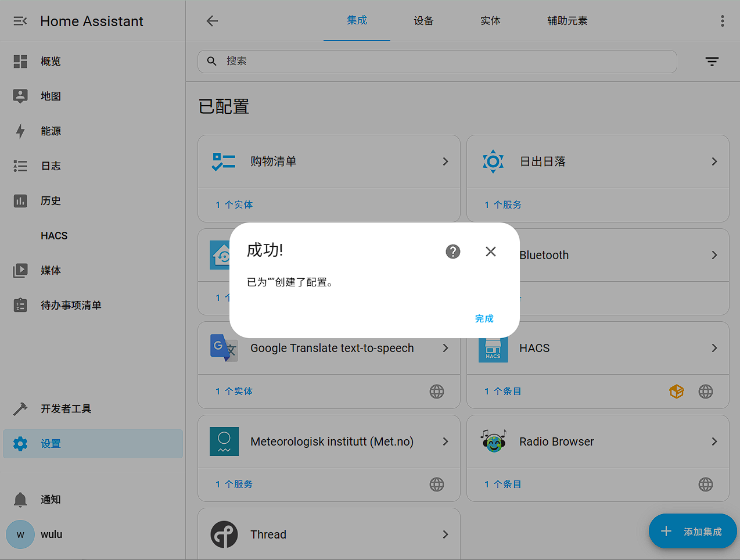Open the 地图 map page
The height and width of the screenshot is (560, 740).
93,96
